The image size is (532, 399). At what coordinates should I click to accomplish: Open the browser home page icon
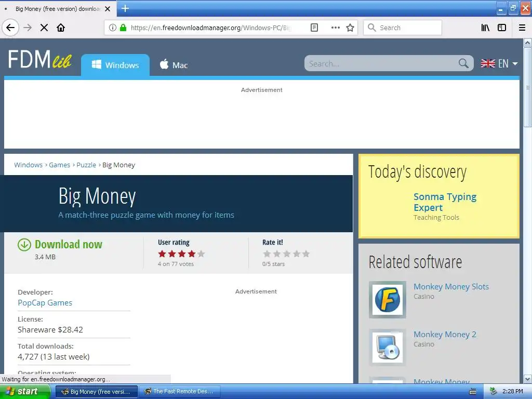[x=61, y=28]
